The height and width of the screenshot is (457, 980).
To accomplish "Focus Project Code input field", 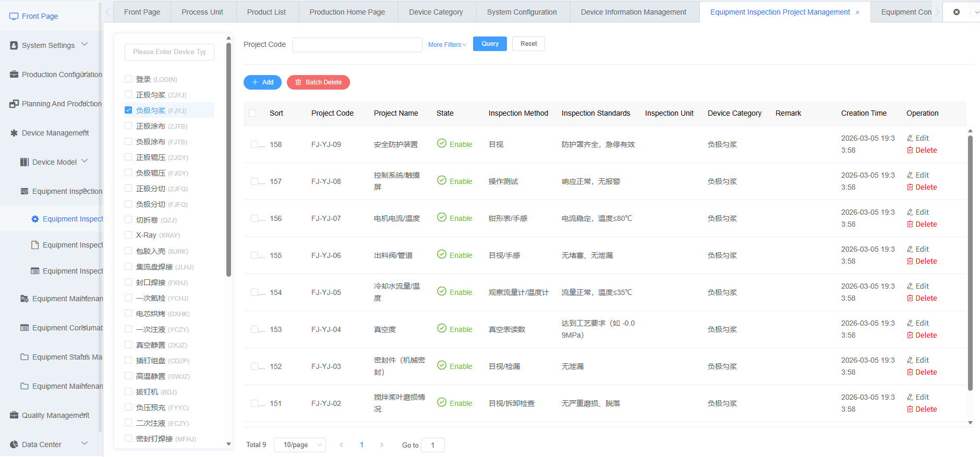I will tap(357, 45).
